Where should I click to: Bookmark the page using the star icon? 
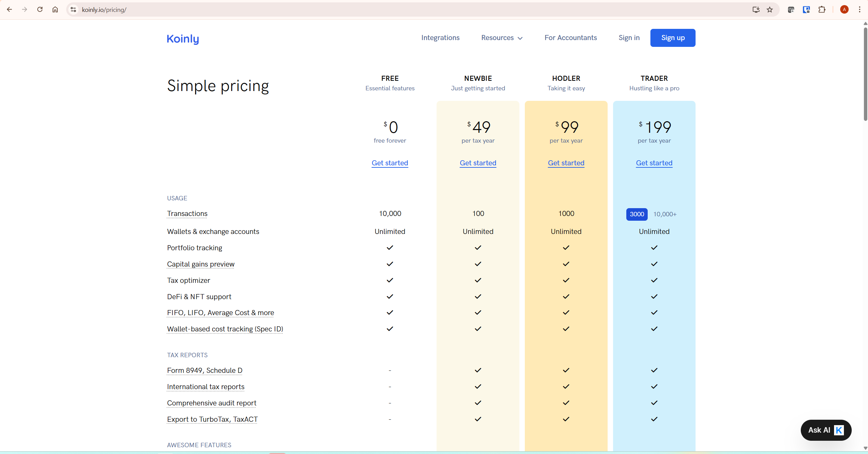click(770, 10)
